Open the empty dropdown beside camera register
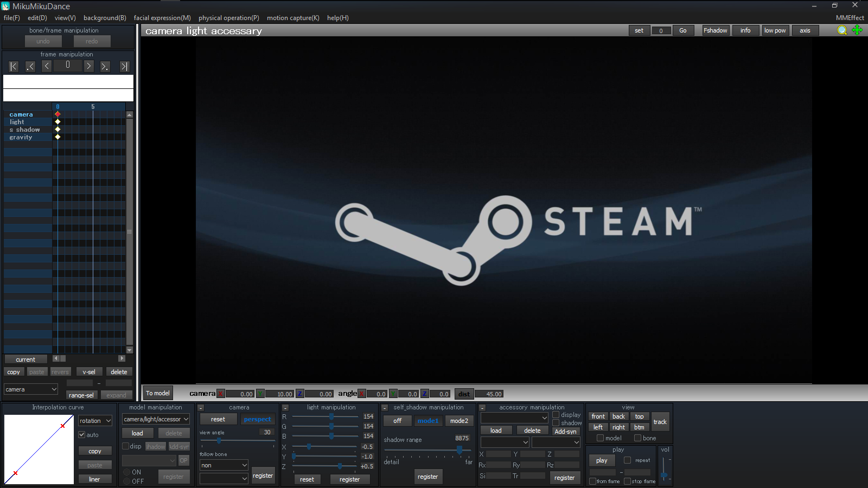868x488 pixels. [224, 478]
